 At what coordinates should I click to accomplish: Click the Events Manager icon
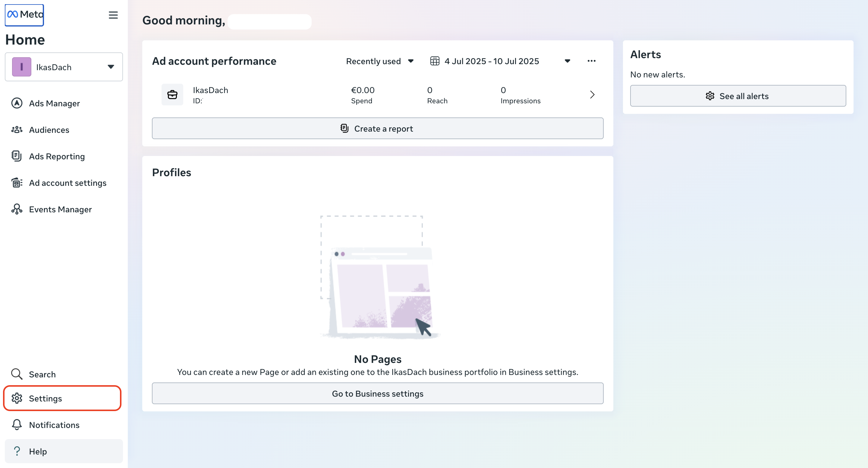17,209
